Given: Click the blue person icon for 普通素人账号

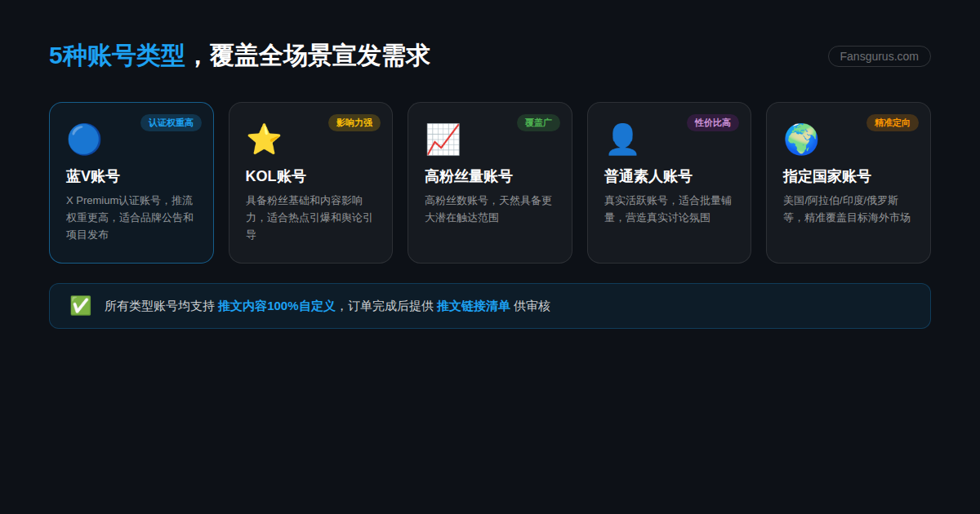Looking at the screenshot, I should pyautogui.click(x=622, y=139).
